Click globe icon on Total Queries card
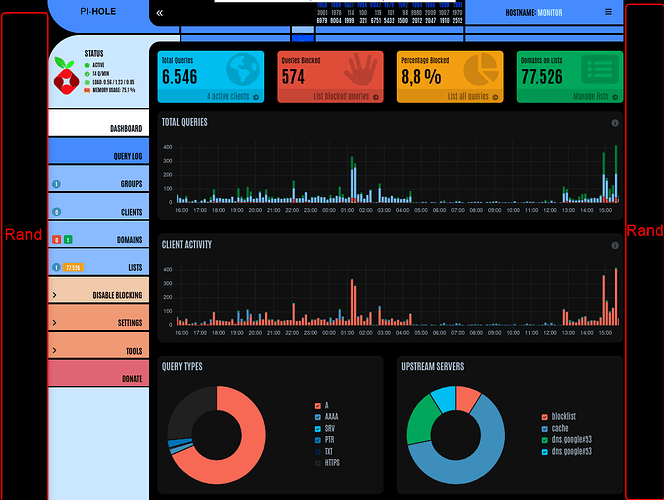The height and width of the screenshot is (500, 664). tap(241, 70)
